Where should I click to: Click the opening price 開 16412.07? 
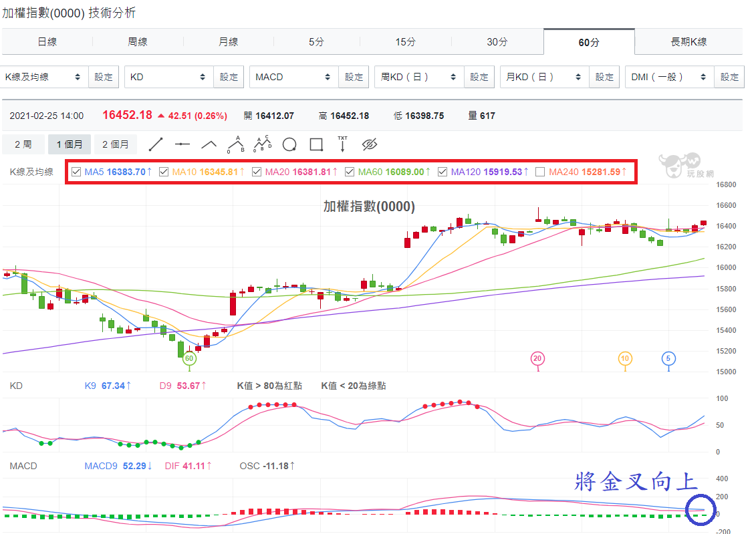269,116
